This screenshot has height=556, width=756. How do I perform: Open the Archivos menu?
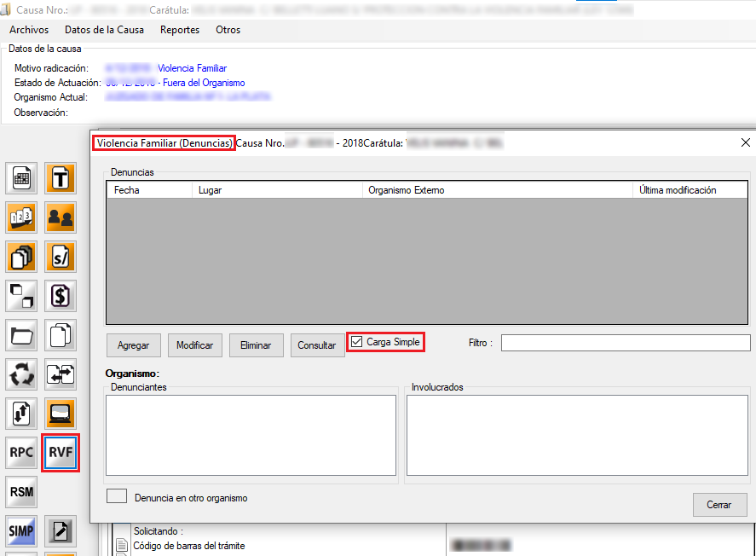tap(29, 30)
